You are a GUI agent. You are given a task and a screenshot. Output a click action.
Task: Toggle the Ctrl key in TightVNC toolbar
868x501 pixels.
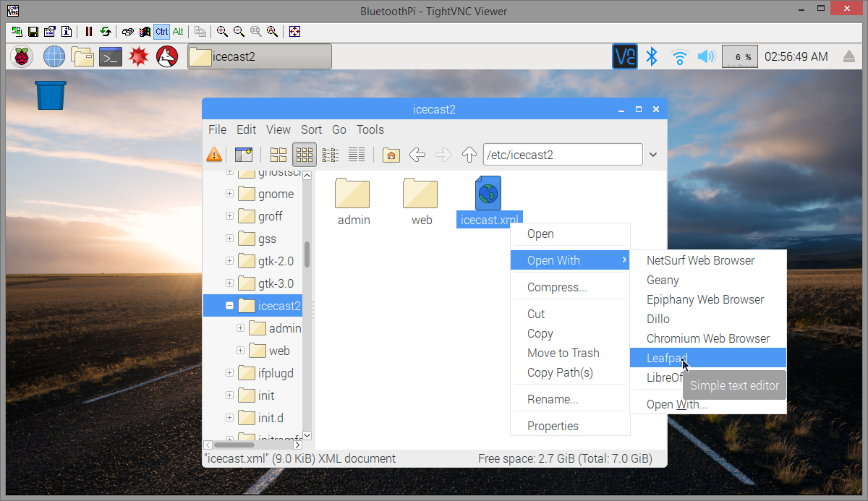161,32
